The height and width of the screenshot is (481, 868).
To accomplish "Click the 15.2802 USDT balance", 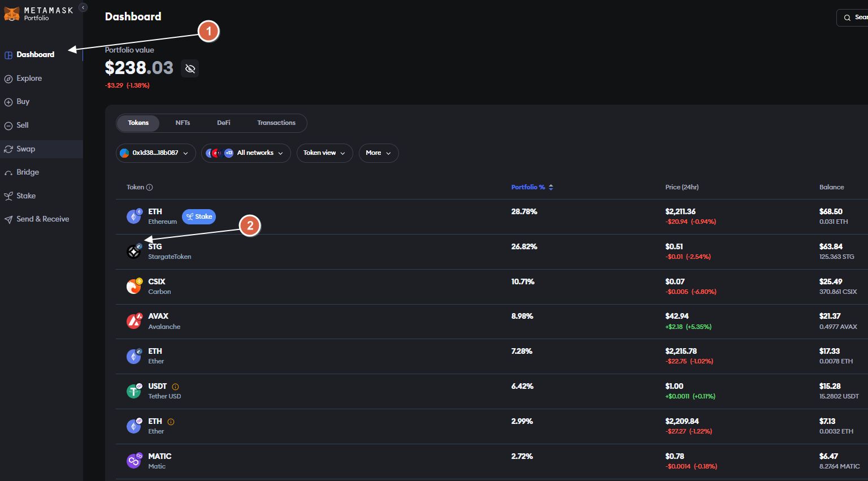I will pos(839,396).
